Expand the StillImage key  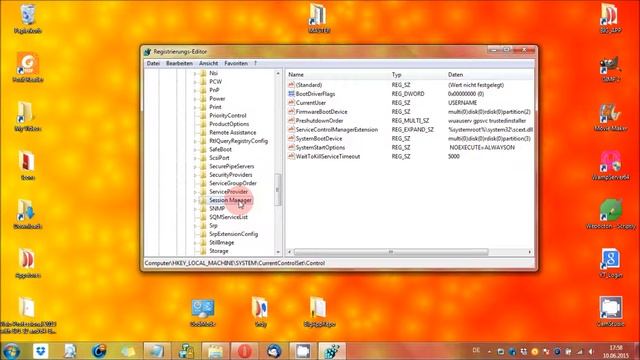click(x=195, y=243)
